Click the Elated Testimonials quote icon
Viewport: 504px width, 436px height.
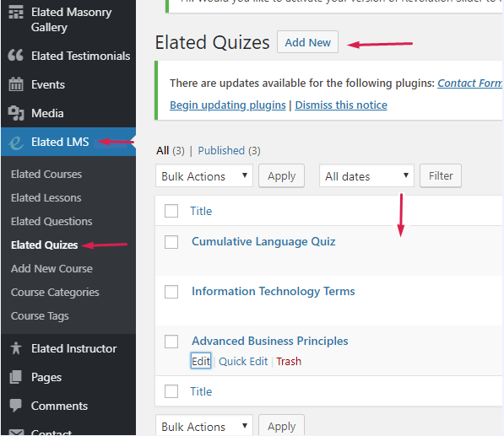(x=16, y=56)
